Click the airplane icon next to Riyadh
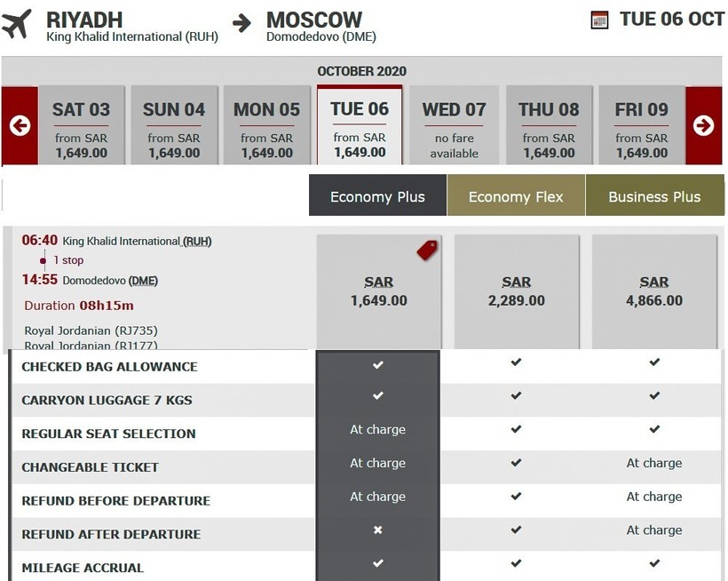 click(17, 24)
